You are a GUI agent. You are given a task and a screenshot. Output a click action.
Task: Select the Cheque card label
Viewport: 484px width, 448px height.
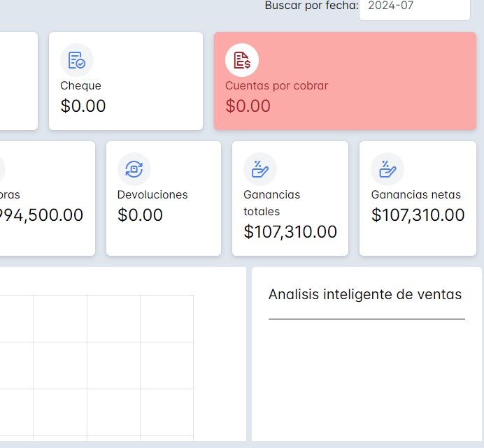pyautogui.click(x=80, y=85)
